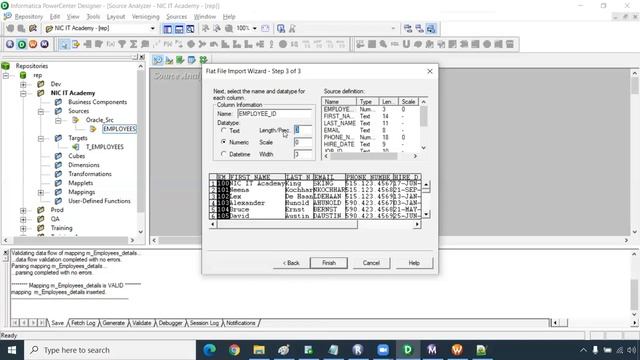This screenshot has height=360, width=640.
Task: Click the Source definition horizontal scrollbar
Action: click(x=371, y=156)
